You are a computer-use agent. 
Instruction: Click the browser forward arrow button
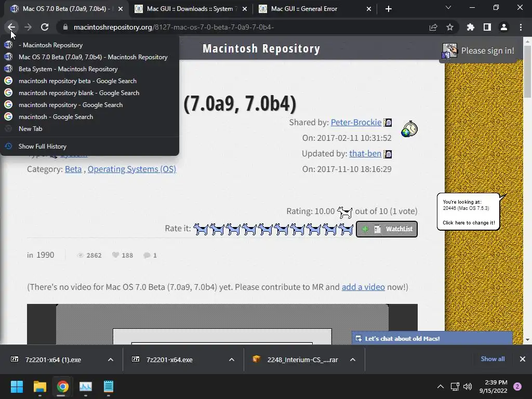point(28,27)
